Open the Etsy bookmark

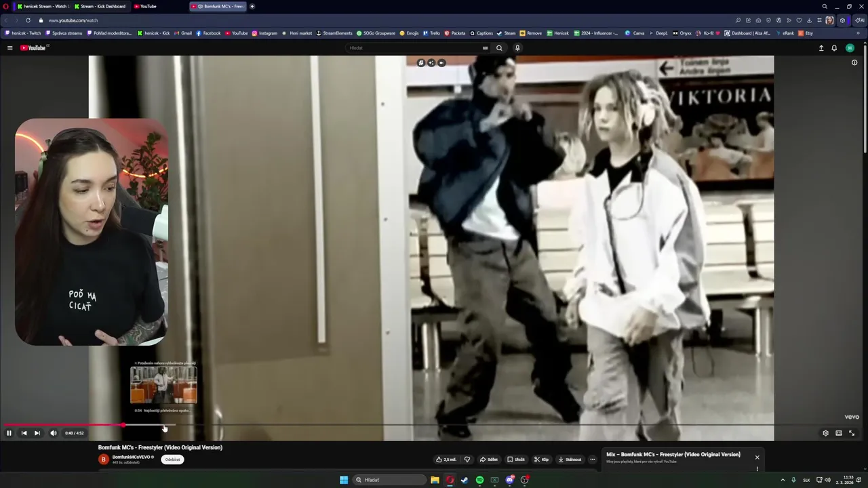pos(806,33)
